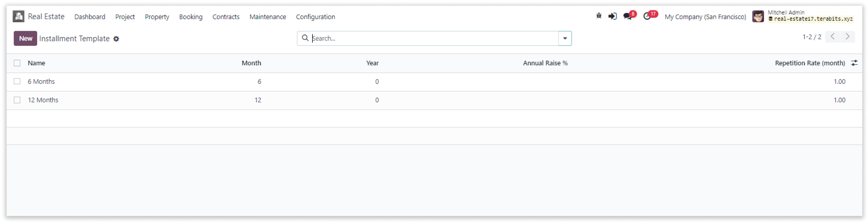The height and width of the screenshot is (223, 868).
Task: Open the Dashboard menu
Action: 90,17
